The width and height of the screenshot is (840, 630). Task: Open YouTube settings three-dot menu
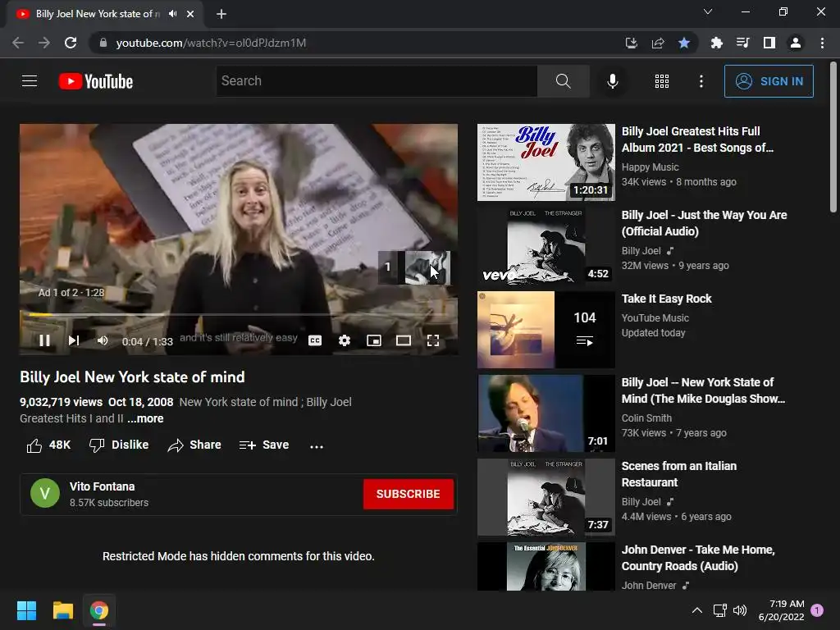(701, 81)
